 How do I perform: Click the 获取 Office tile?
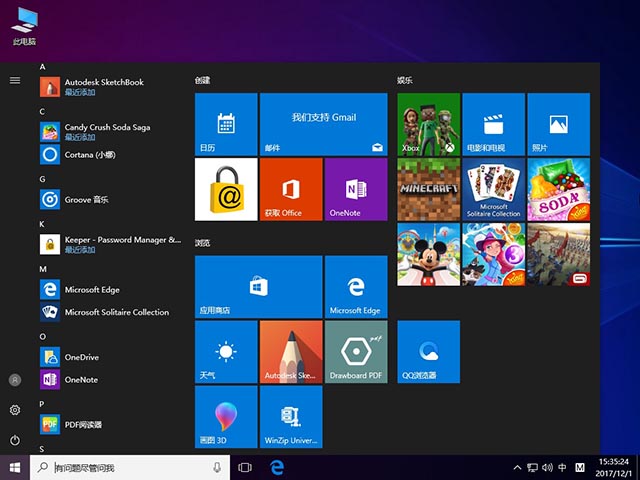pyautogui.click(x=291, y=189)
